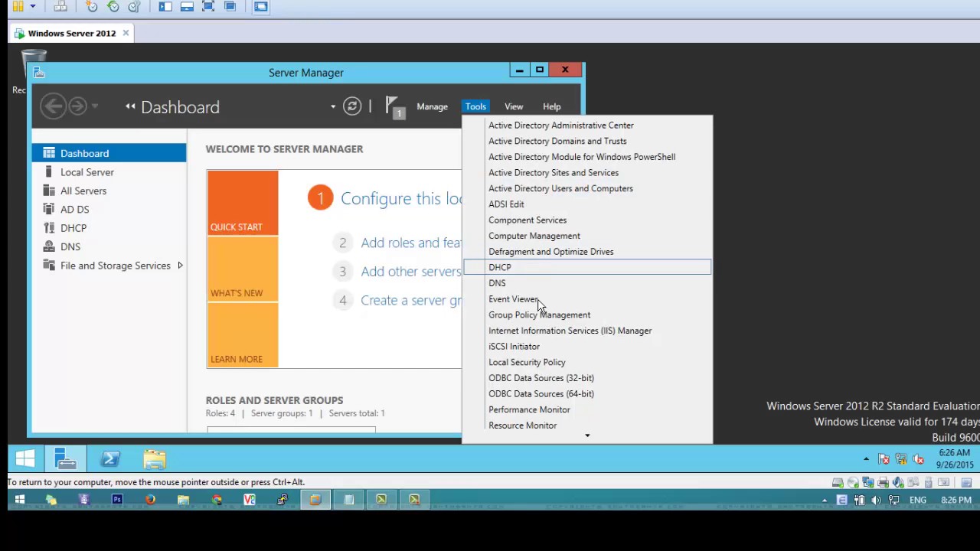Click Tools menu scroll-down arrow
This screenshot has height=551, width=980.
tap(587, 436)
